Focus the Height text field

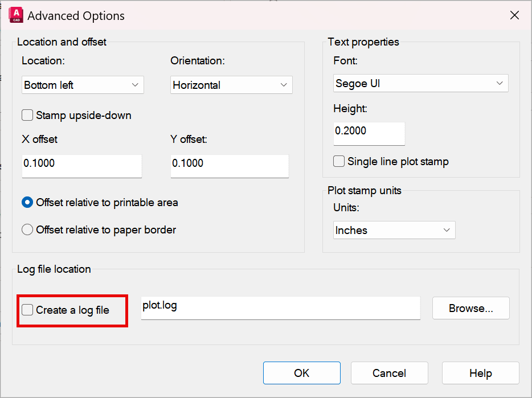[369, 134]
